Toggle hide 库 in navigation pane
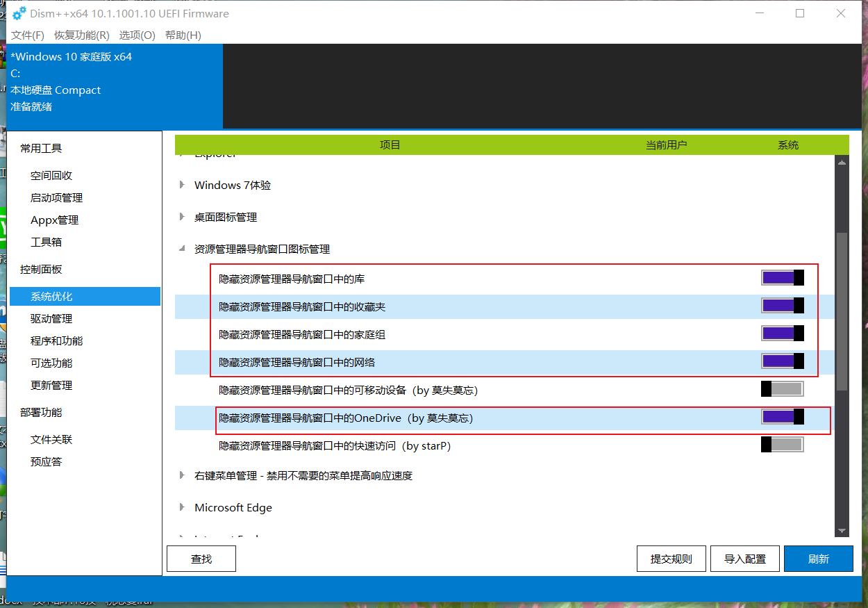Screen dimensions: 868x608 point(783,278)
